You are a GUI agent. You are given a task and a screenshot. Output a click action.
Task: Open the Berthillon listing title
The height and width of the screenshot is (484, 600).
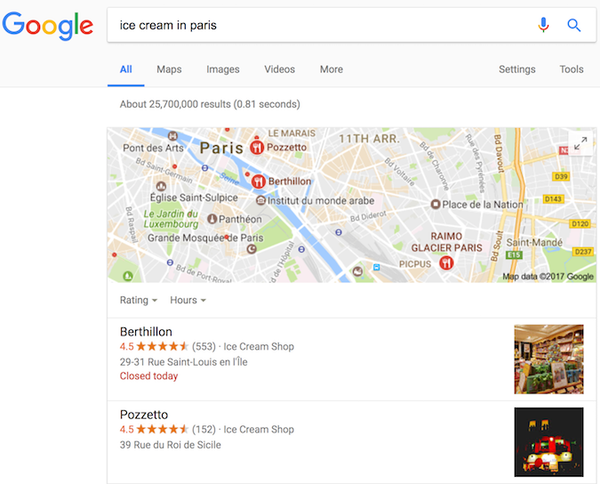(146, 331)
